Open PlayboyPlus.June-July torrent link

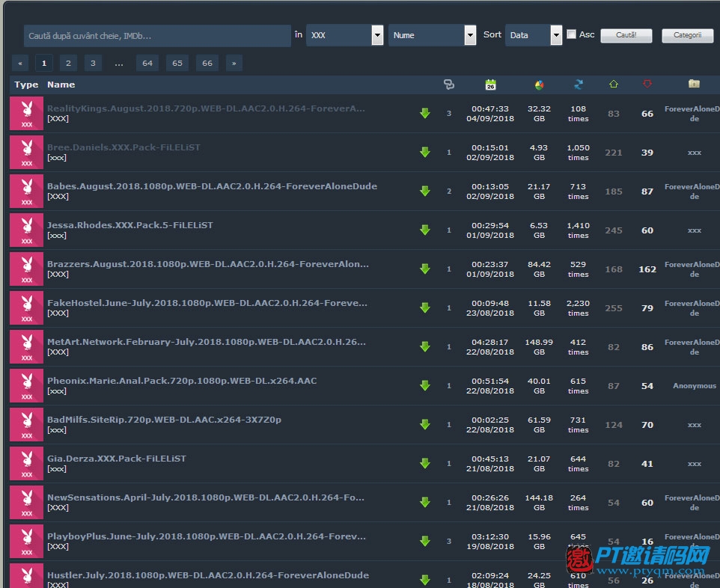pyautogui.click(x=207, y=536)
